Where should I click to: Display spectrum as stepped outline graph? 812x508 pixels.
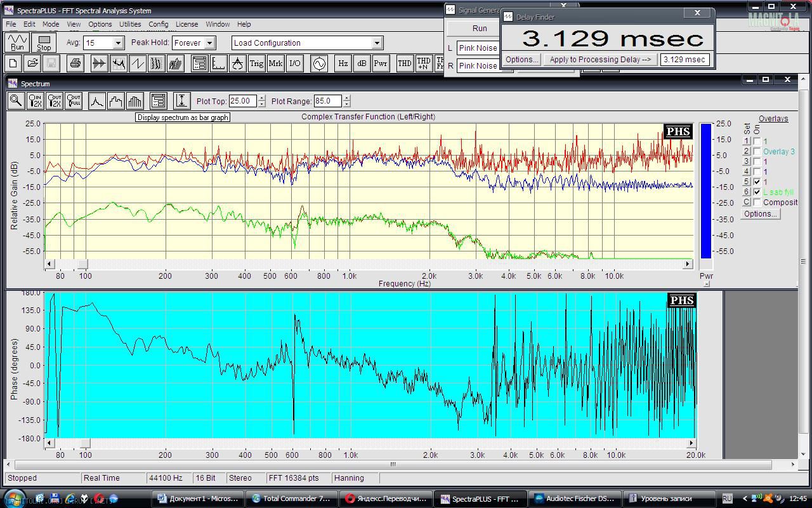coord(115,100)
